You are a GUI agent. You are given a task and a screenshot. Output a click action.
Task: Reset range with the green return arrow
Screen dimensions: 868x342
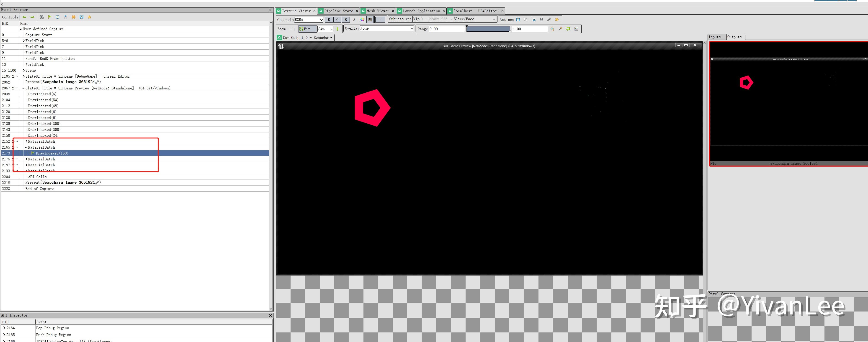coord(568,29)
